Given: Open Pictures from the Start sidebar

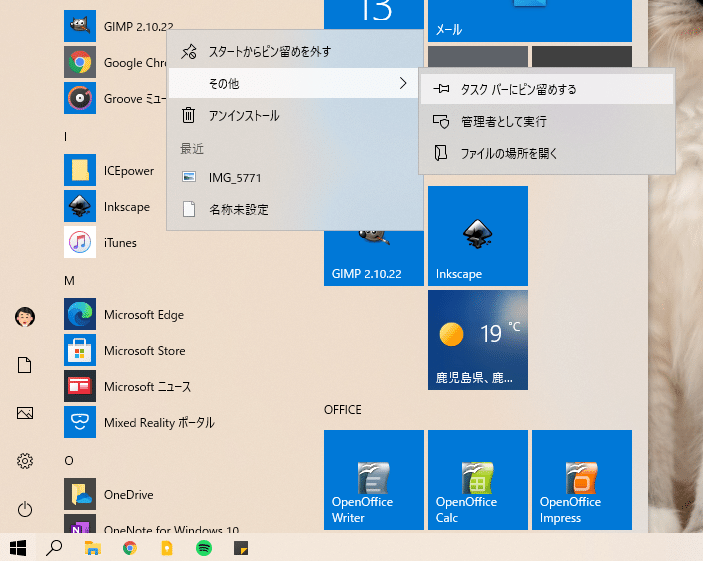Looking at the screenshot, I should pos(25,413).
